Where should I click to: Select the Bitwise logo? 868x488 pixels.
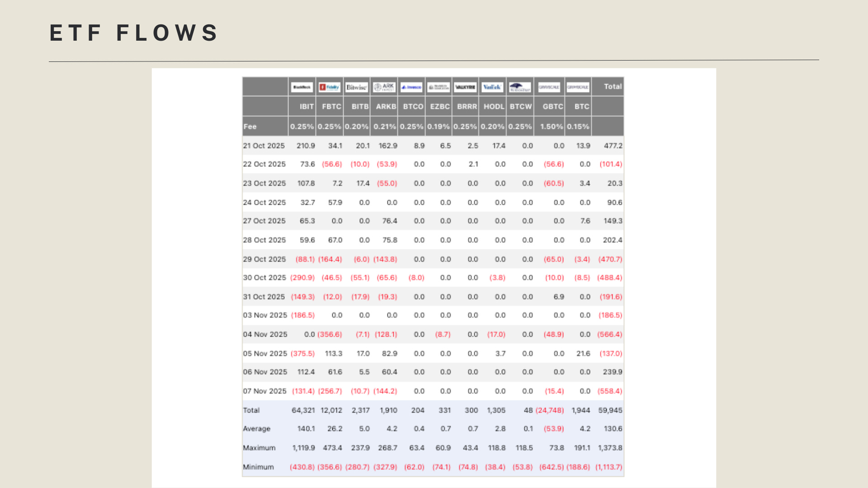(357, 87)
